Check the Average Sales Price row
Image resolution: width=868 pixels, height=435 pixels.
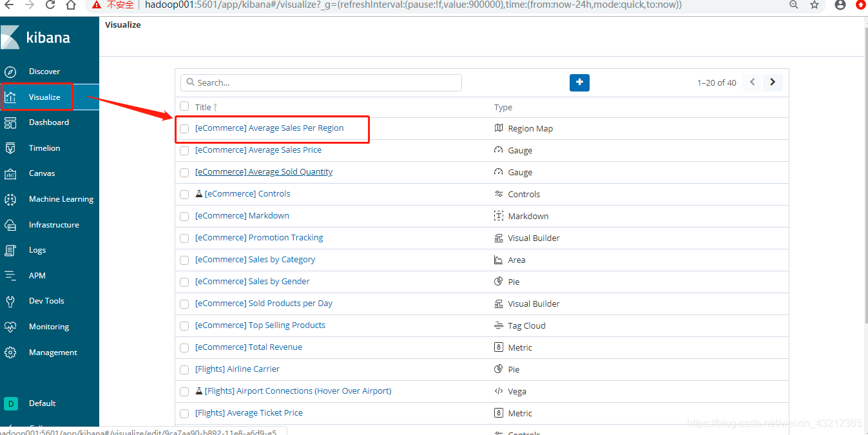tap(184, 151)
